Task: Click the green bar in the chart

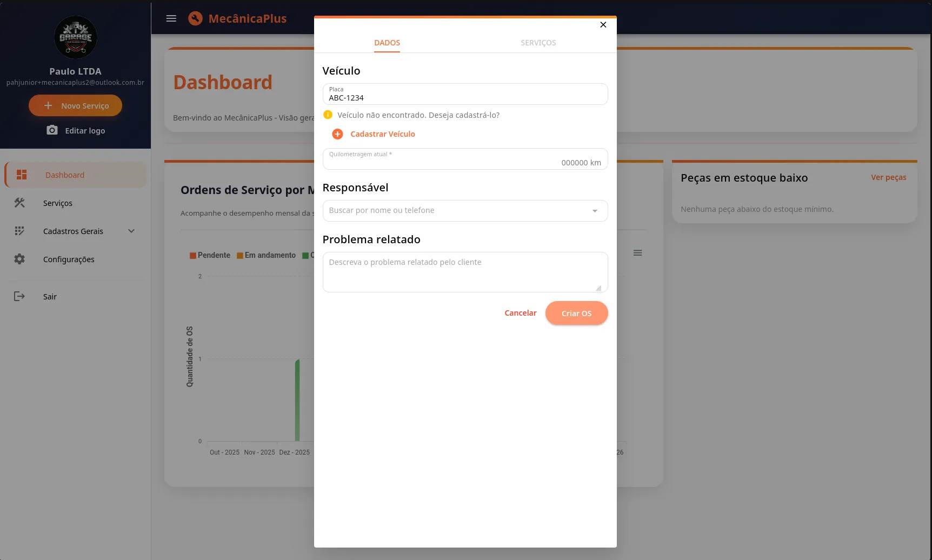Action: [297, 400]
